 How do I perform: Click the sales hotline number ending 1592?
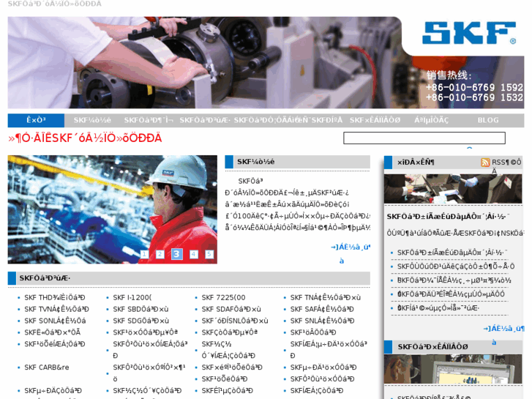474,87
